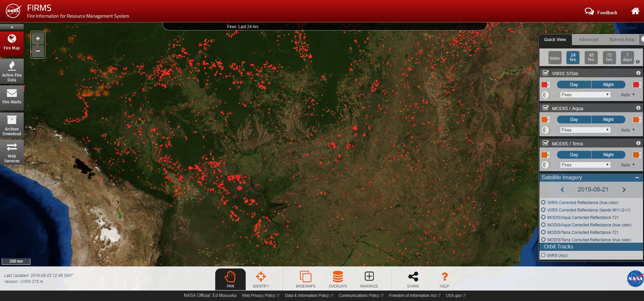644x301 pixels.
Task: Go to next satellite imagery date
Action: [624, 190]
